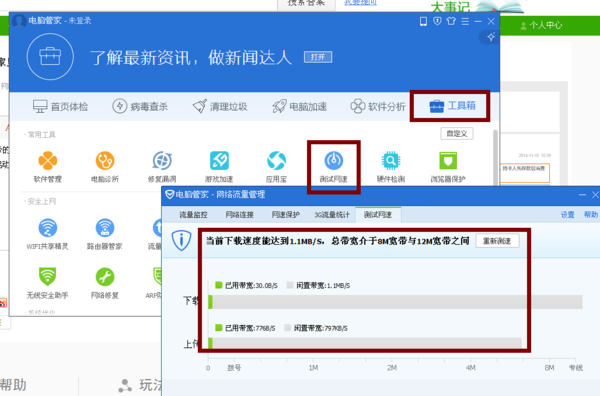The width and height of the screenshot is (600, 396).
Task: Switch to 病毒查杀 virus scan tab
Action: 140,106
